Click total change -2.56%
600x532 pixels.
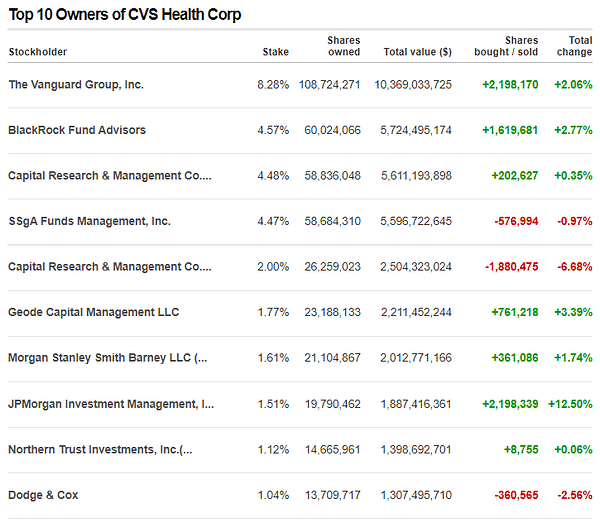pyautogui.click(x=575, y=495)
